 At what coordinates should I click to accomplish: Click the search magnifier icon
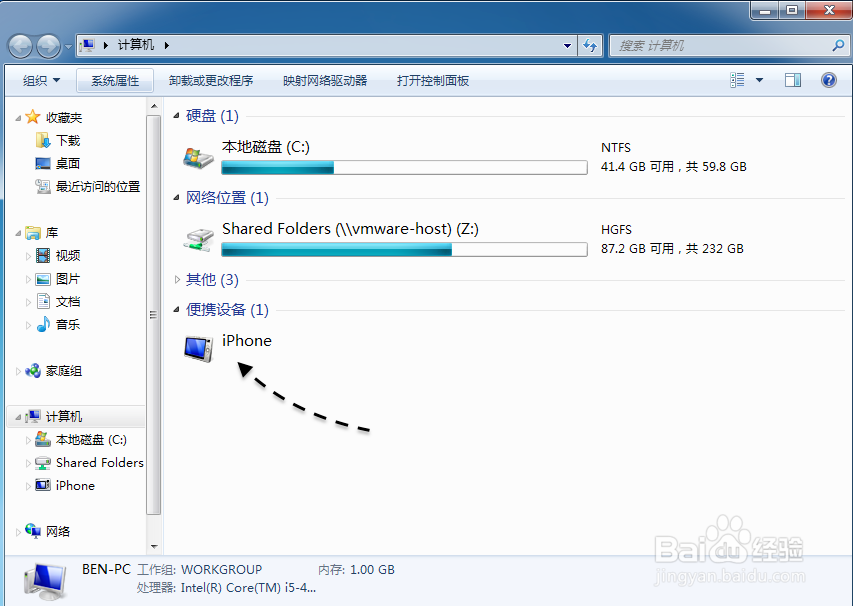click(x=838, y=46)
